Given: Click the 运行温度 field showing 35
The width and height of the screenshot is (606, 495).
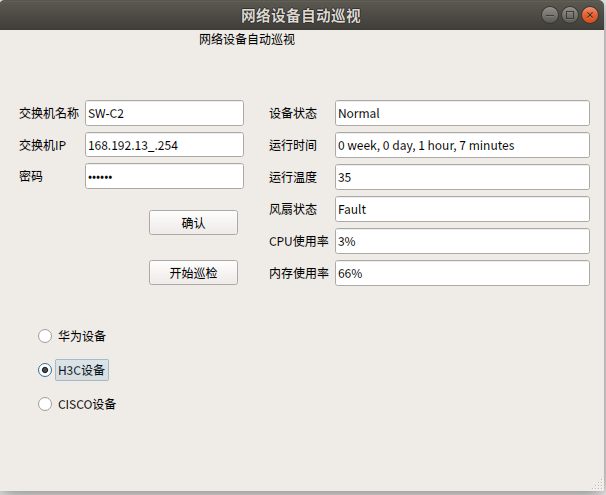Looking at the screenshot, I should 462,177.
